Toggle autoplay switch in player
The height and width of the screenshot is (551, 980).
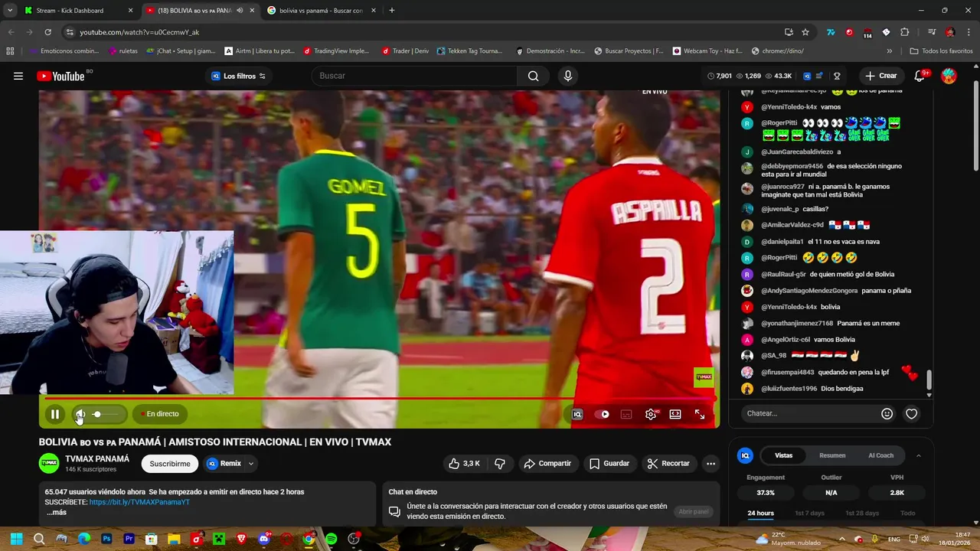pyautogui.click(x=602, y=414)
